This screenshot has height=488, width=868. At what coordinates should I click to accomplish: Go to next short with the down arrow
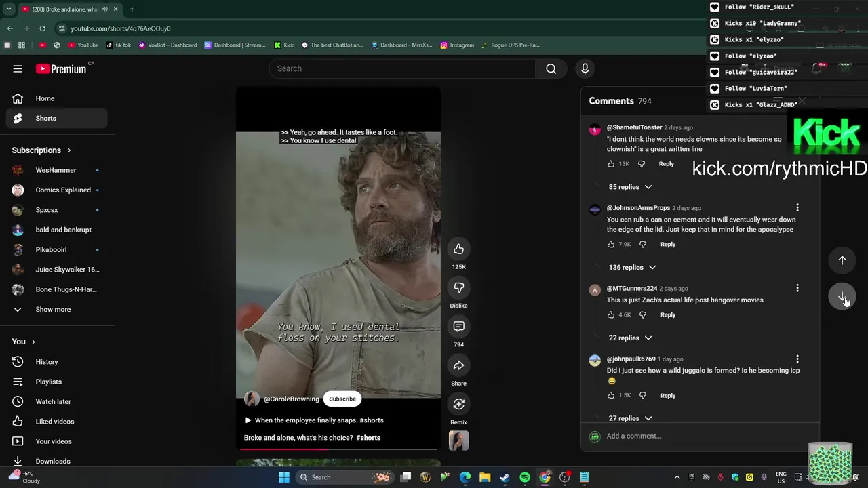pos(842,297)
